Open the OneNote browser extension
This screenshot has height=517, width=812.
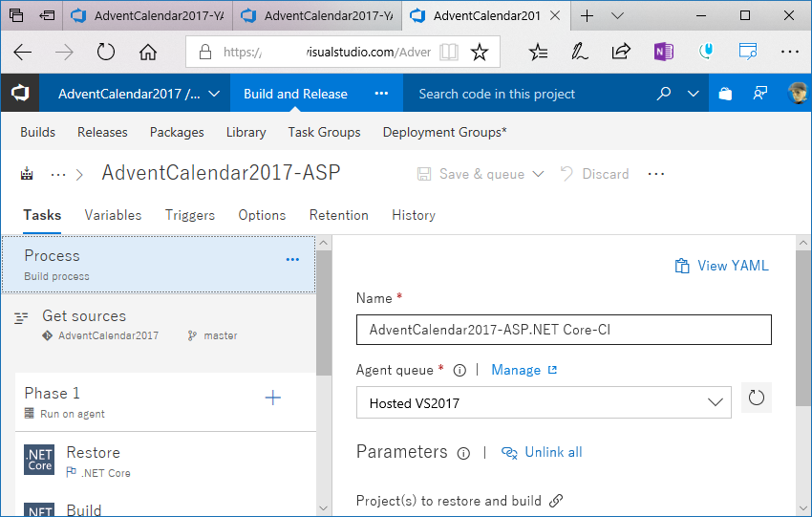tap(663, 52)
